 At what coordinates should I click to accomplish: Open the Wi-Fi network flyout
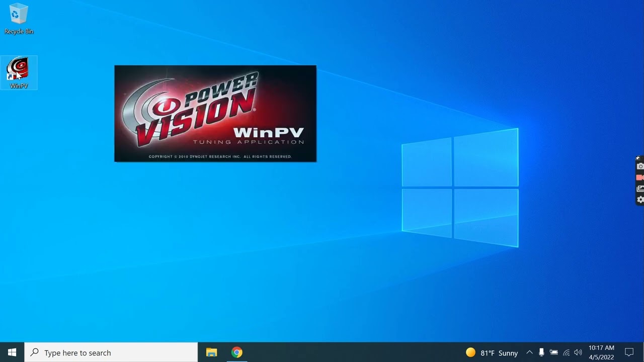pyautogui.click(x=566, y=353)
